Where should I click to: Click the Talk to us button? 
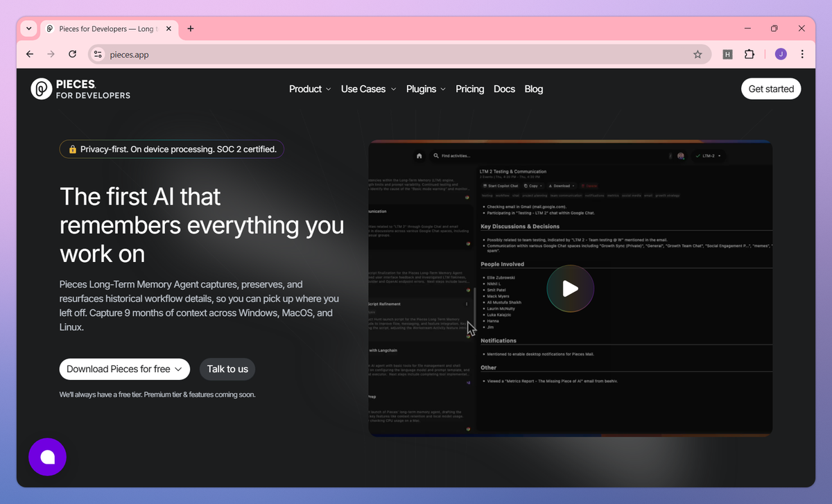point(227,369)
